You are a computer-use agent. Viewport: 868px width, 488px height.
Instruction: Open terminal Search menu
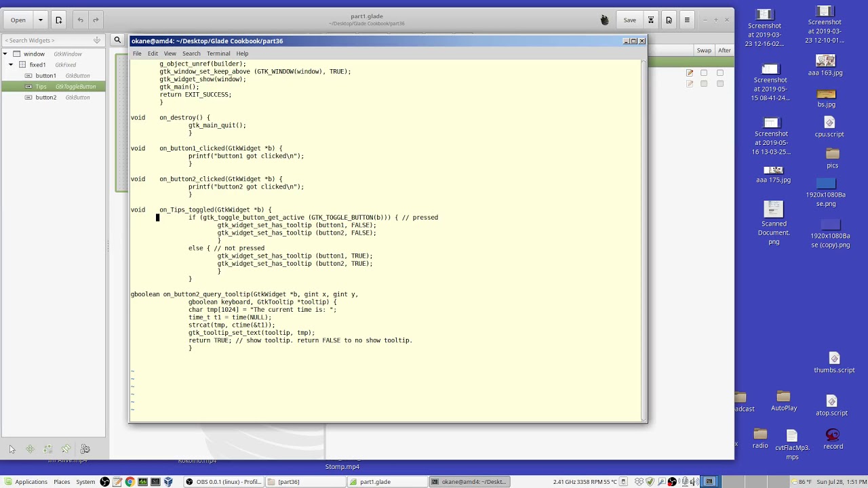tap(191, 54)
